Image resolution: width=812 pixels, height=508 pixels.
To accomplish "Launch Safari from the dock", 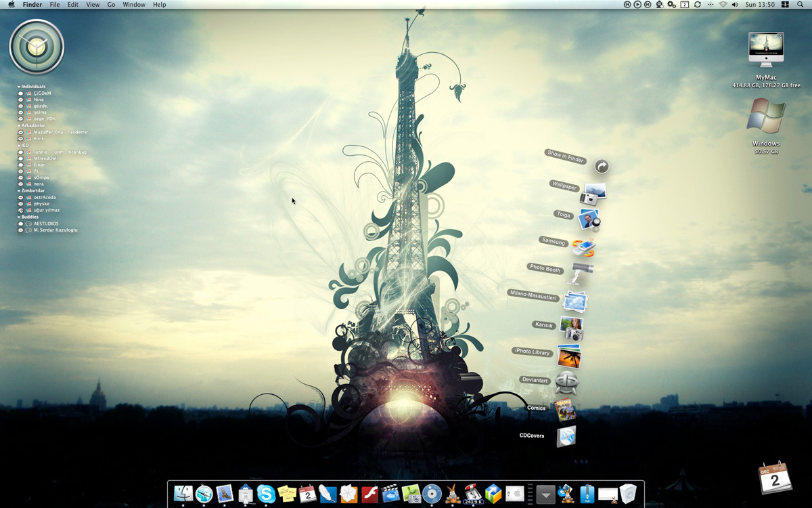I will coord(204,494).
